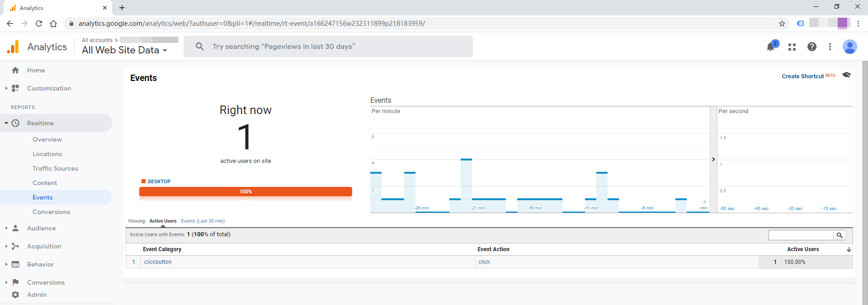
Task: Collapse the Realtime reports section
Action: coord(6,123)
